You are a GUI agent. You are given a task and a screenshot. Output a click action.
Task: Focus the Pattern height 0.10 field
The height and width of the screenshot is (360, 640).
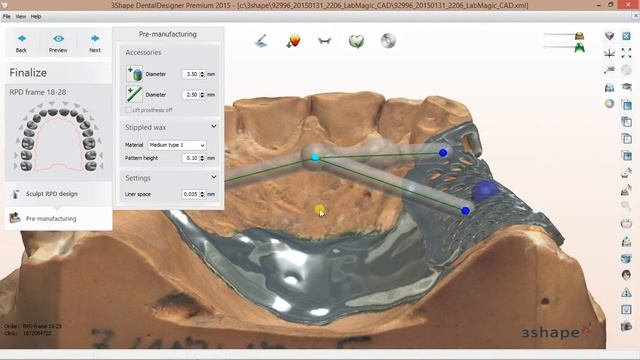191,158
